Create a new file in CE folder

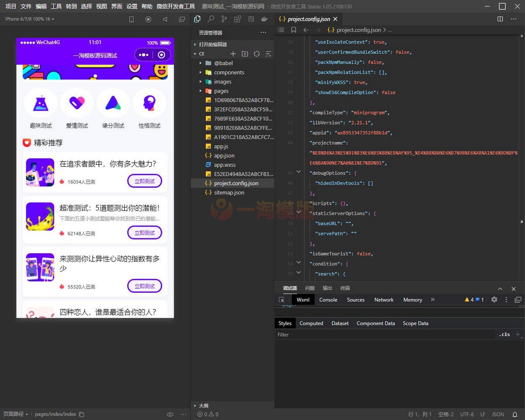click(x=233, y=54)
